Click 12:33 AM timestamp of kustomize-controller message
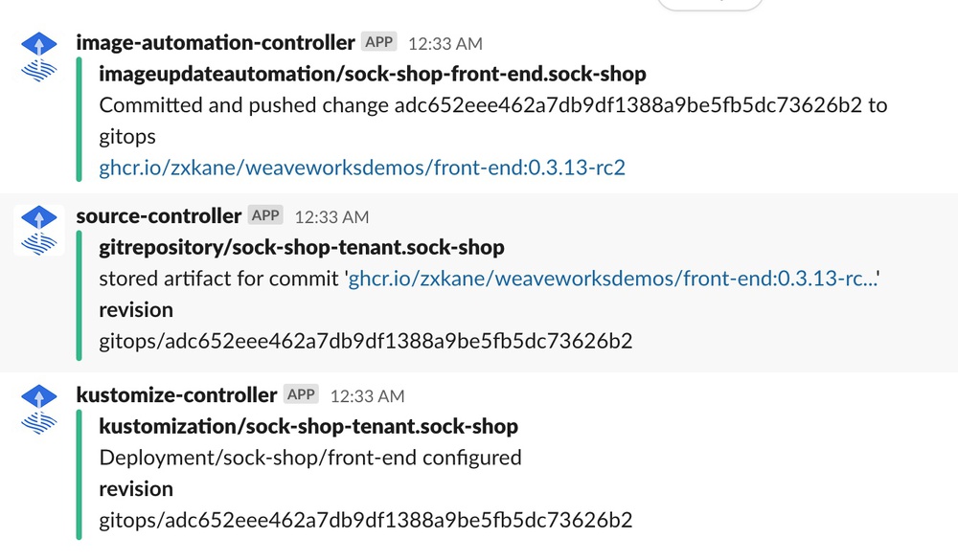The image size is (958, 560). [367, 396]
